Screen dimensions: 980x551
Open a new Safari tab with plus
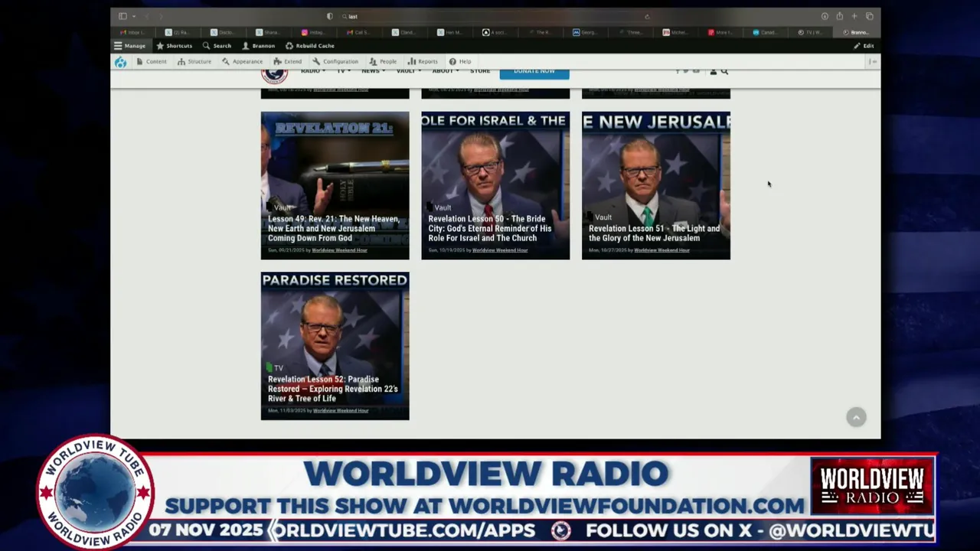tap(854, 16)
